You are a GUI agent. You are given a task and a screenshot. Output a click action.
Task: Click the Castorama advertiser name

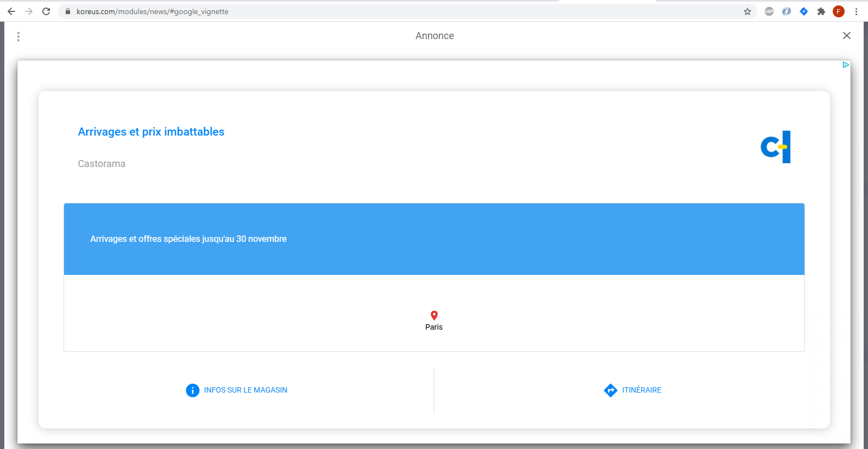[x=102, y=164]
